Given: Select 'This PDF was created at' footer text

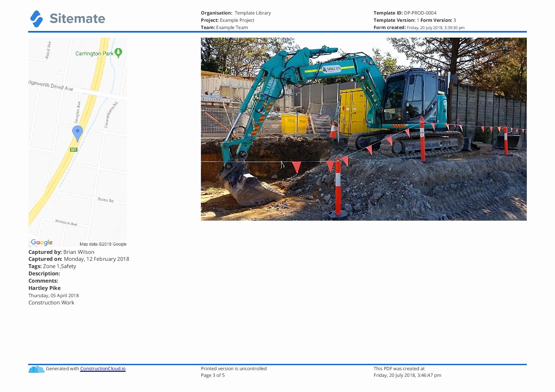Looking at the screenshot, I should (399, 369).
